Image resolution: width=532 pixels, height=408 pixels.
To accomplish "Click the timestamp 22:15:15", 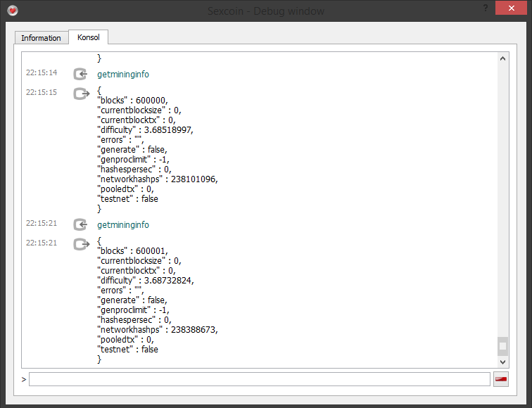I will tap(42, 92).
